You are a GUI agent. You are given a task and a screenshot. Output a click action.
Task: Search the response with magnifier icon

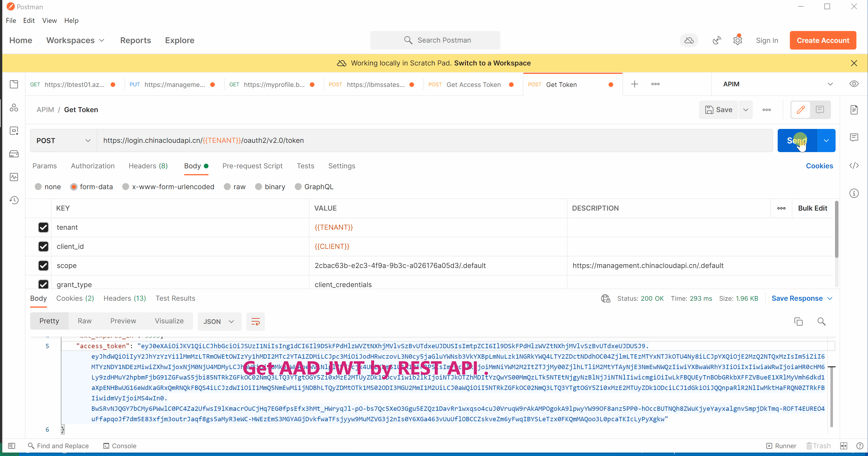click(821, 321)
